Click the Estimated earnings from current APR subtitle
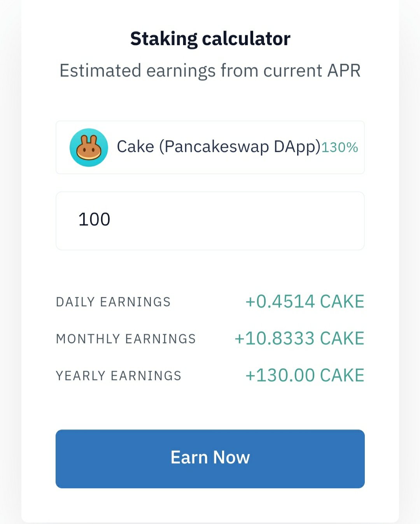 tap(210, 71)
